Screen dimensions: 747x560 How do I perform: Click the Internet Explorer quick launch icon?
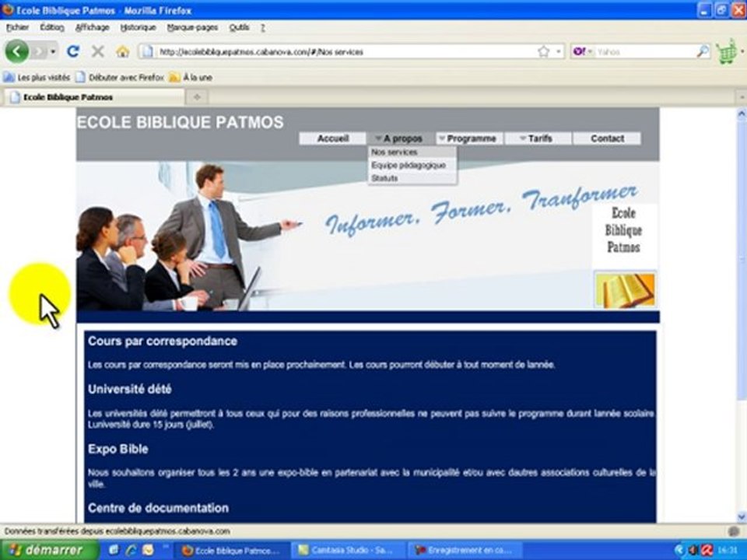[x=131, y=550]
